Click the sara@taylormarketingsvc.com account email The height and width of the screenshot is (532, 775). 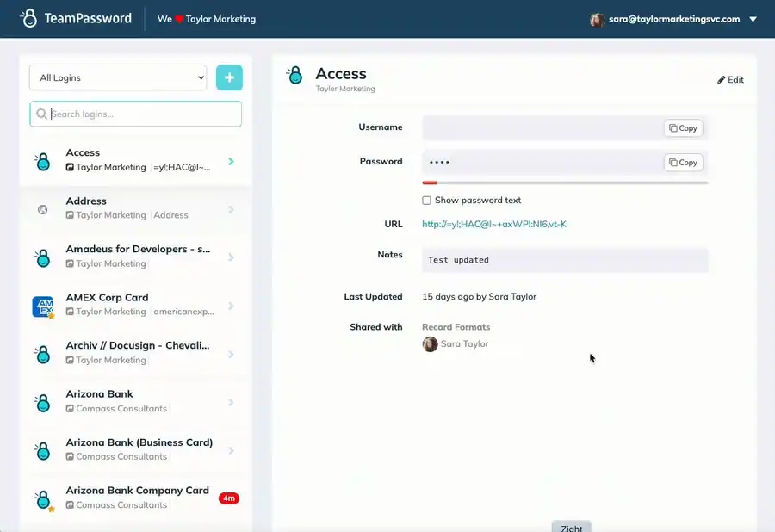tap(674, 19)
